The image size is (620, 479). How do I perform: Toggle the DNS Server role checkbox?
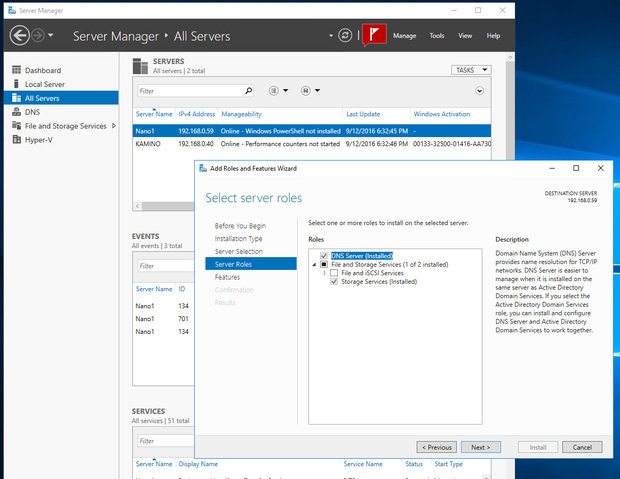point(323,256)
